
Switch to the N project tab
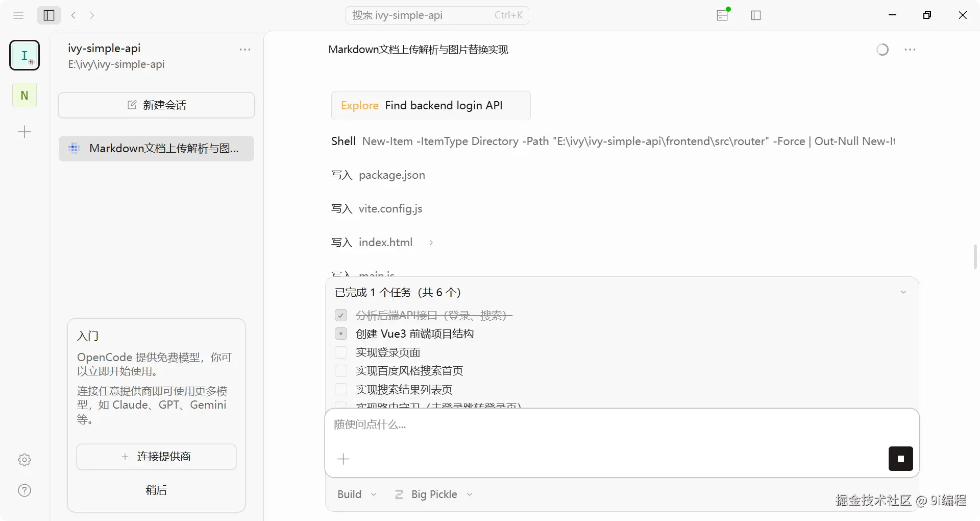point(24,95)
